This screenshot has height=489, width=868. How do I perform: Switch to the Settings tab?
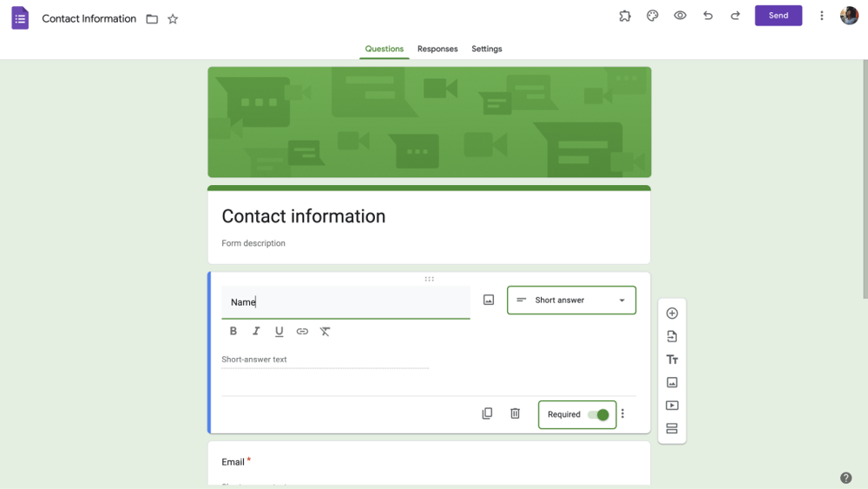[x=487, y=49]
